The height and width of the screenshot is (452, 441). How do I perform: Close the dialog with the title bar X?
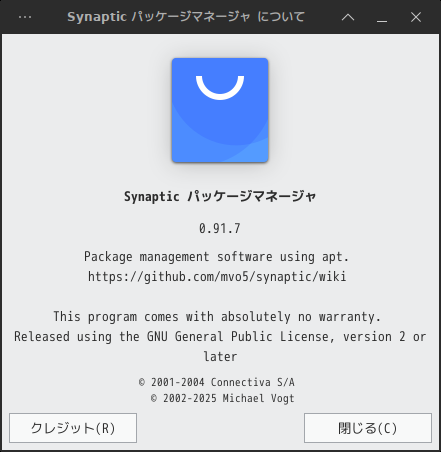416,17
